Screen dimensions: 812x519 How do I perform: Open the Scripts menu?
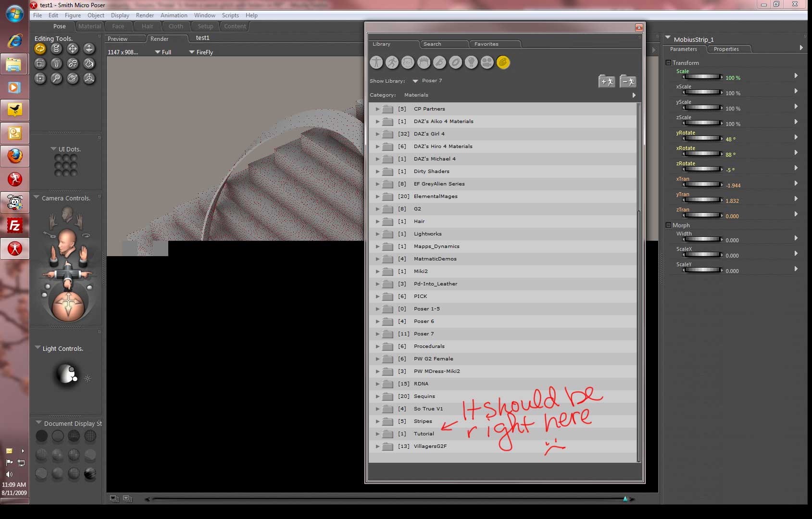point(230,15)
